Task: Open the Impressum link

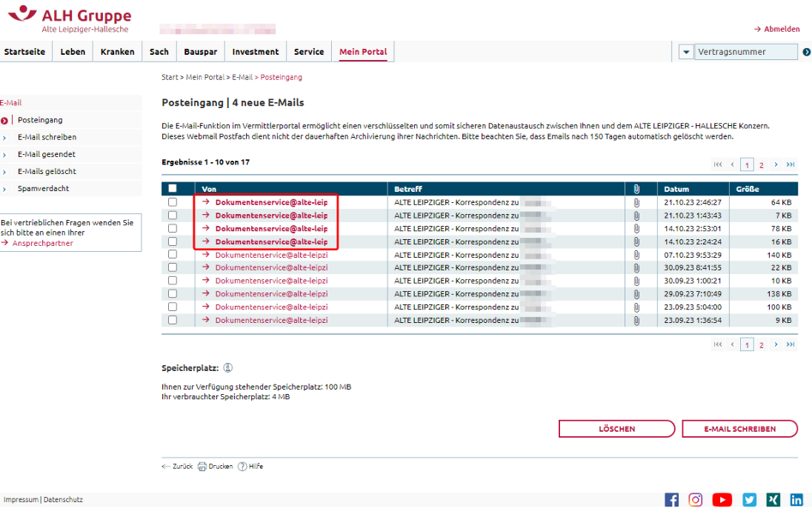Action: tap(21, 499)
